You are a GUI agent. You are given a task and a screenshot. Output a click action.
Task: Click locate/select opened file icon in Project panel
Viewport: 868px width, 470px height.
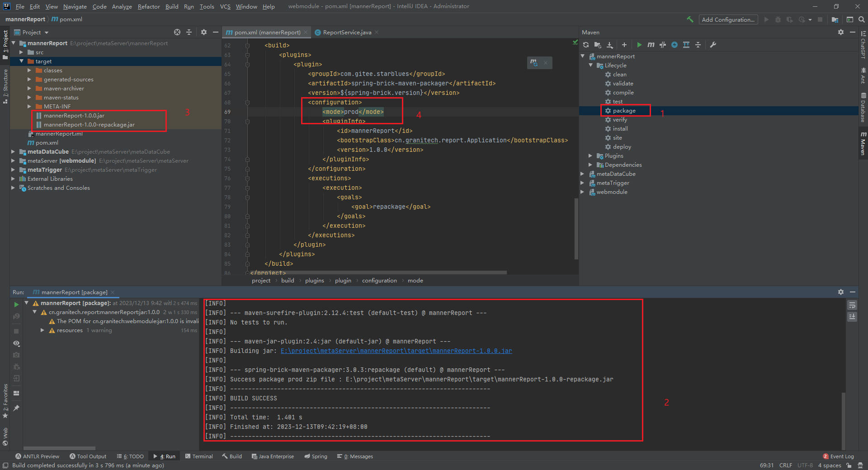click(x=177, y=32)
